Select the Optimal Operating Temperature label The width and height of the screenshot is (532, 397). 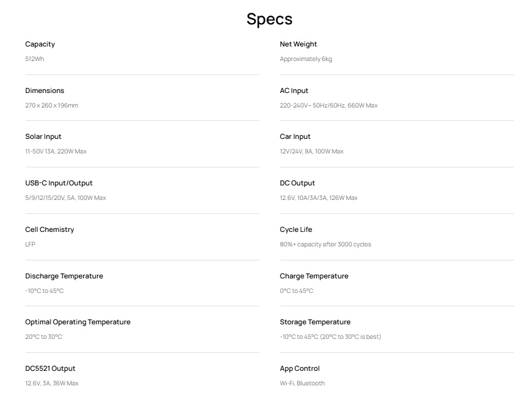point(78,322)
